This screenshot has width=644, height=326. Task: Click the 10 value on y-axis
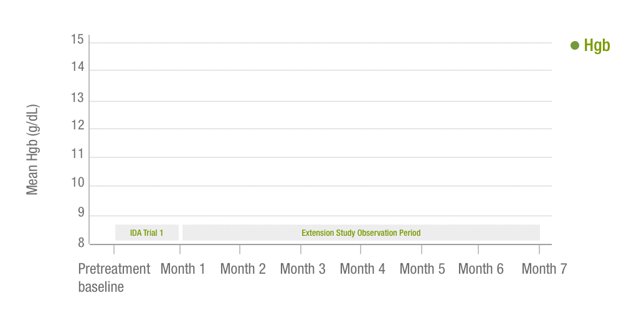tap(77, 182)
